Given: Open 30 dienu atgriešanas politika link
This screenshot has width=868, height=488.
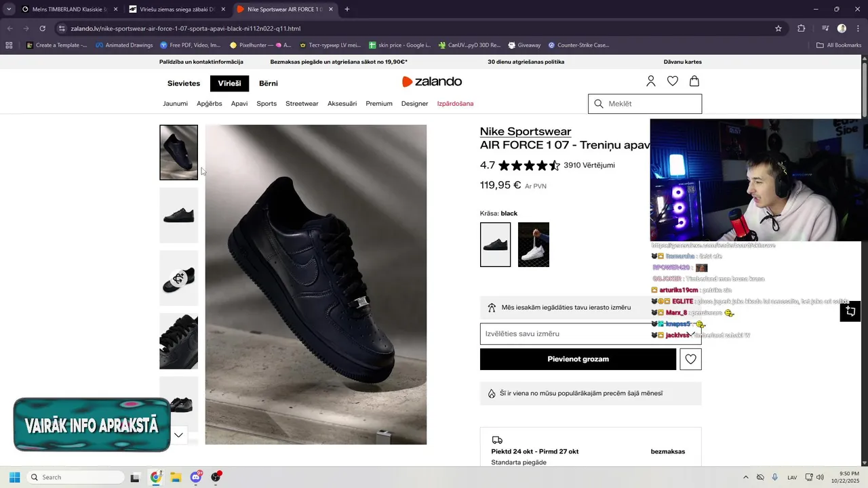Looking at the screenshot, I should [x=526, y=62].
